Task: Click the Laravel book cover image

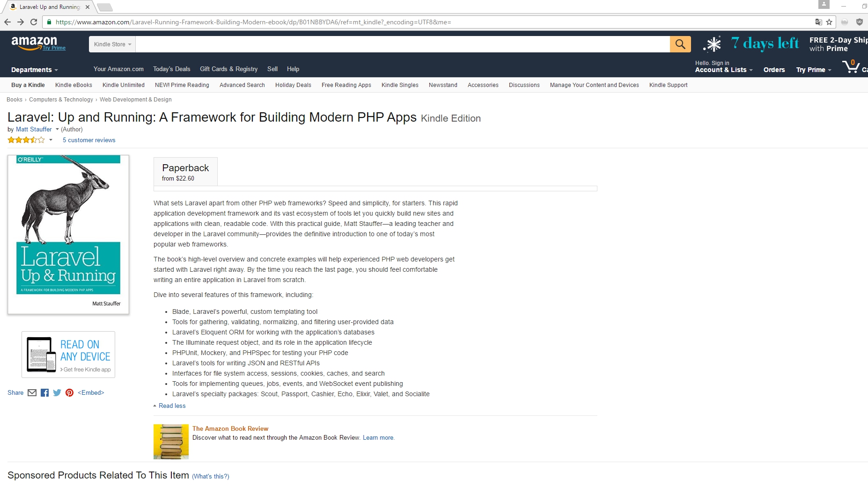Action: 68,234
